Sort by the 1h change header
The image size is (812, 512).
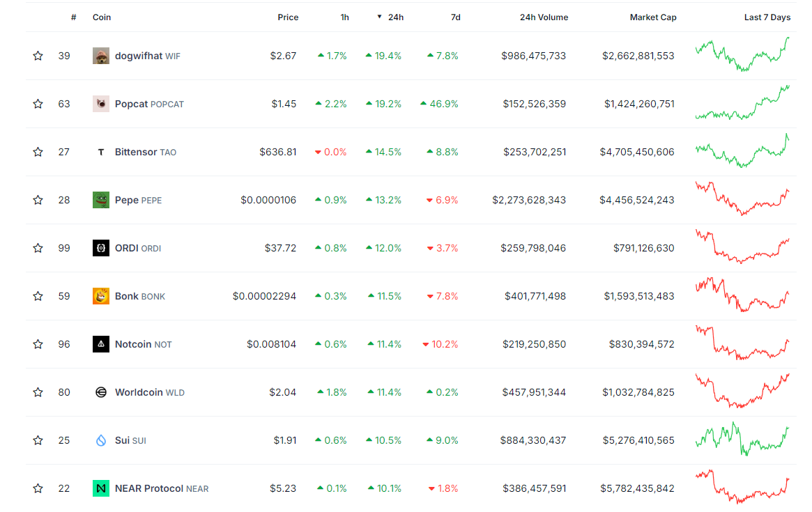344,17
